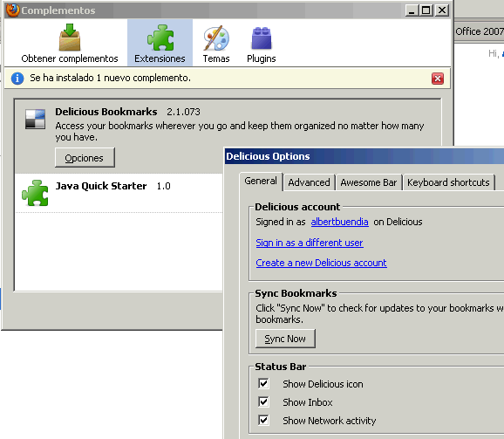
Task: Click the Delicious Bookmarks checkered icon
Action: coord(36,120)
